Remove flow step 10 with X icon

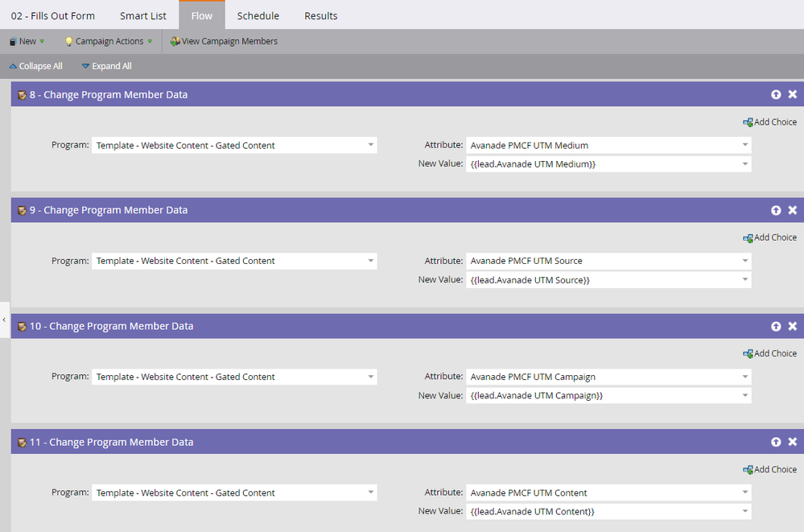pos(792,326)
